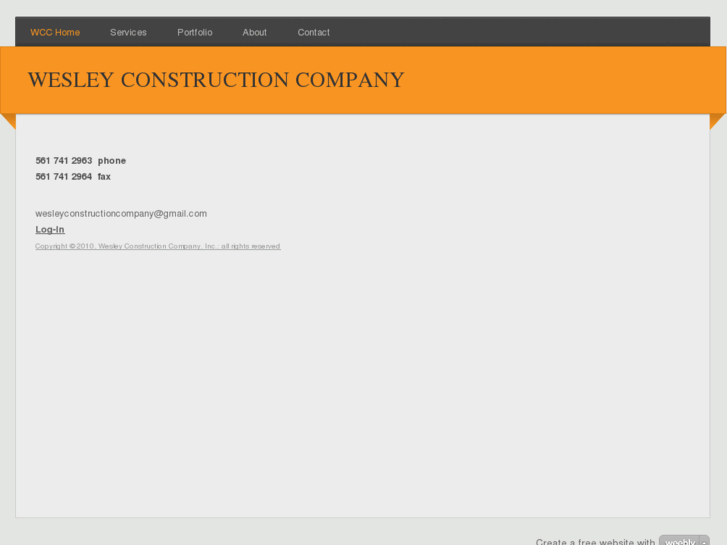Select the wesleyconstructioncompany@gmail.com email text
727x545 pixels.
pyautogui.click(x=121, y=214)
